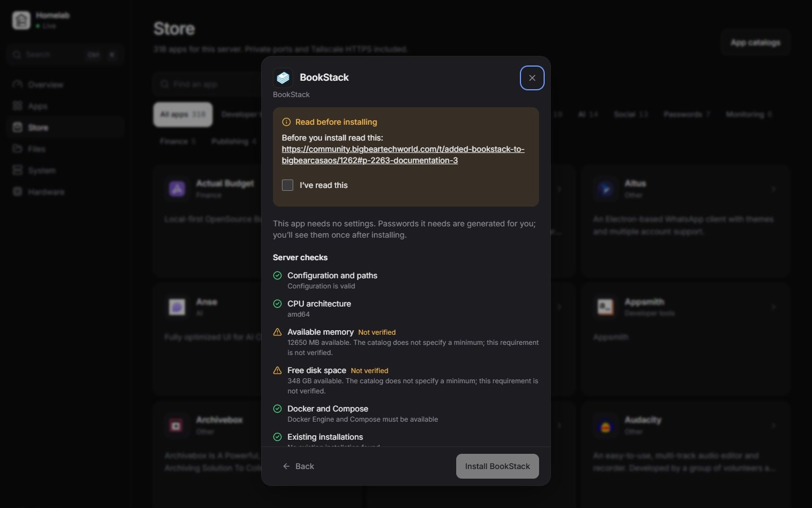The image size is (812, 508).
Task: Click the Configuration and paths check icon
Action: coord(277,275)
